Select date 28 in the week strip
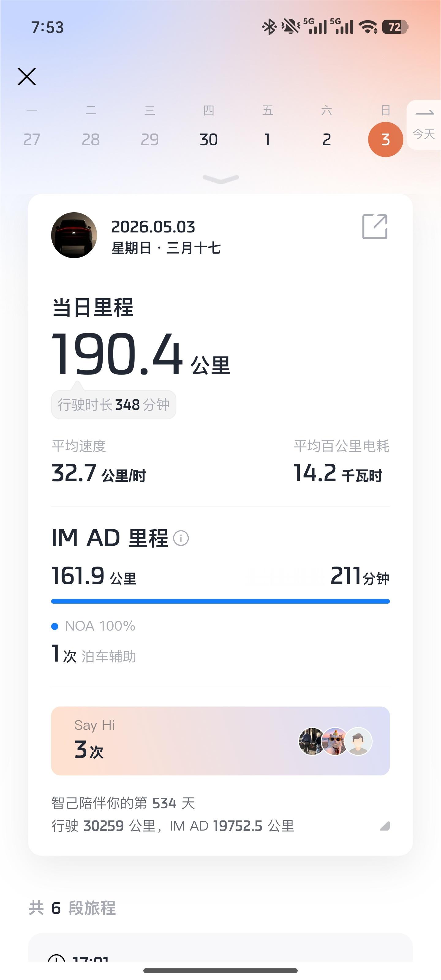The image size is (441, 980). 91,140
